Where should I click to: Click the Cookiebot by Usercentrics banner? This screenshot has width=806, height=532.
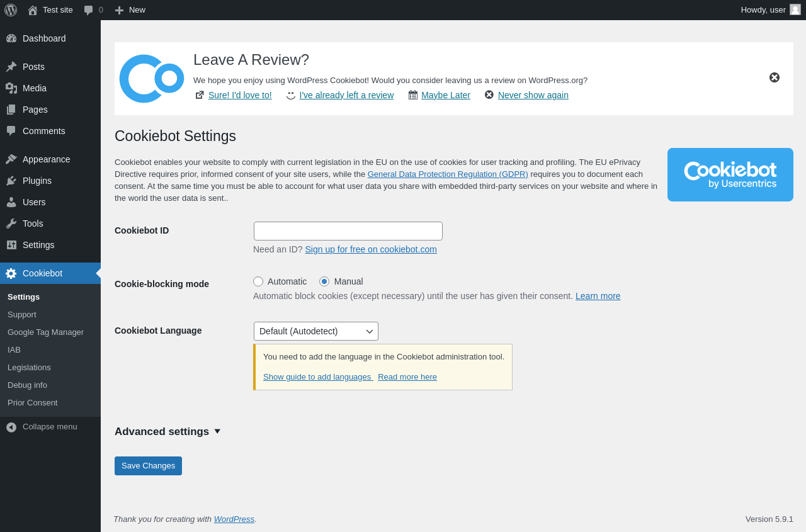(x=730, y=174)
